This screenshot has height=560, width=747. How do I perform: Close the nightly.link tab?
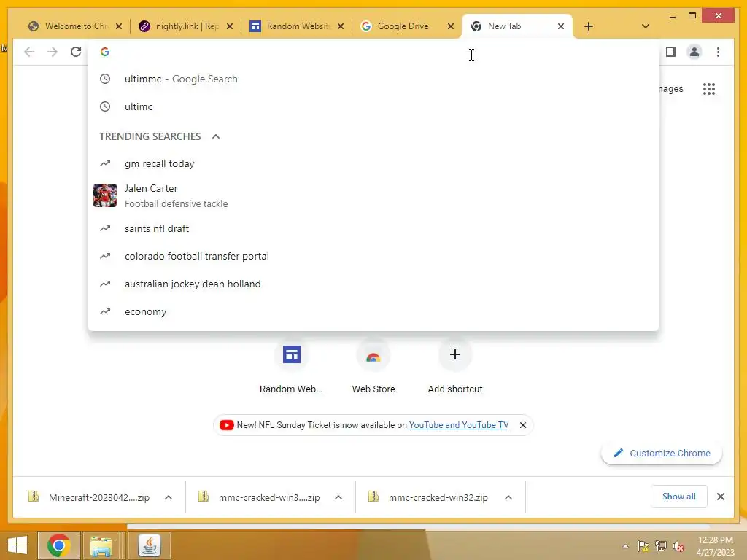click(230, 26)
